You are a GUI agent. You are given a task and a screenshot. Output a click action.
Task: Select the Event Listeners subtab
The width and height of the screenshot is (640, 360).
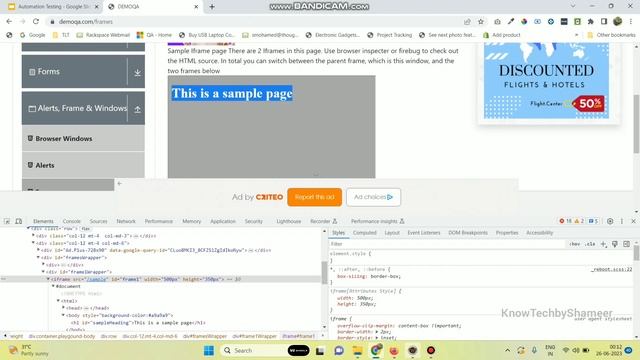[x=424, y=233]
